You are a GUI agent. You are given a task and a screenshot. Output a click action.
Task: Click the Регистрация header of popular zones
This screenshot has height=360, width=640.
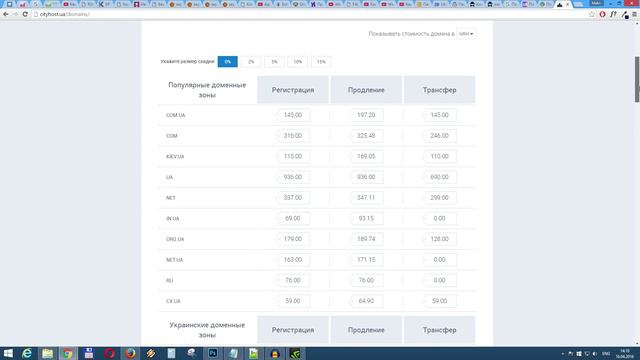coord(293,90)
